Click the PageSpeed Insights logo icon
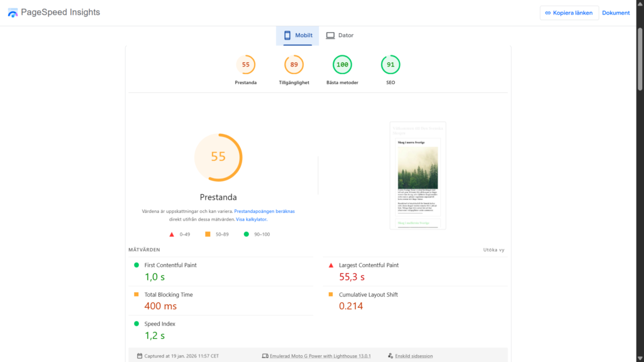 (13, 13)
